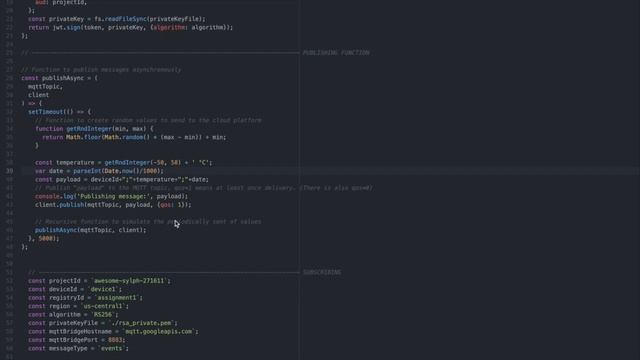Click the 'const registryId = assignment1' line
The width and height of the screenshot is (640, 360).
click(85, 298)
